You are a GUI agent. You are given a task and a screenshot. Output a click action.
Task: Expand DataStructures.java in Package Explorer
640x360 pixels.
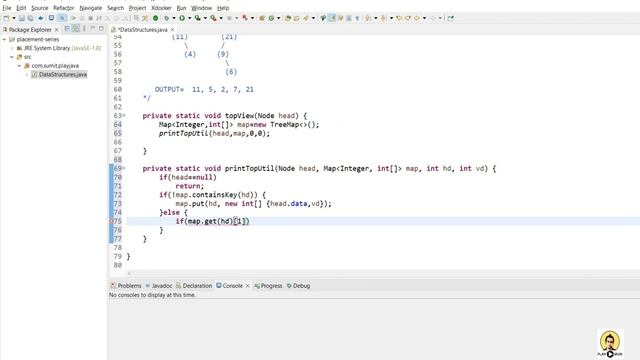[27, 75]
